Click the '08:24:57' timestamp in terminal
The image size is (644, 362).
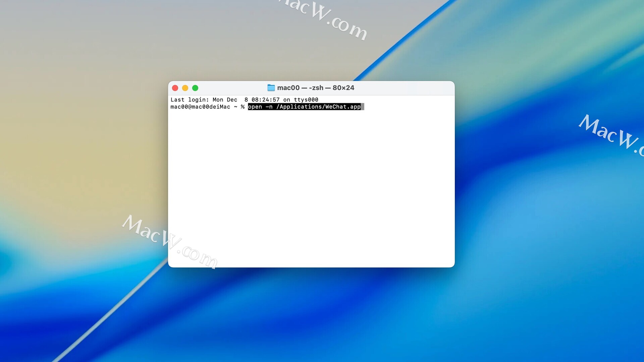tap(265, 100)
